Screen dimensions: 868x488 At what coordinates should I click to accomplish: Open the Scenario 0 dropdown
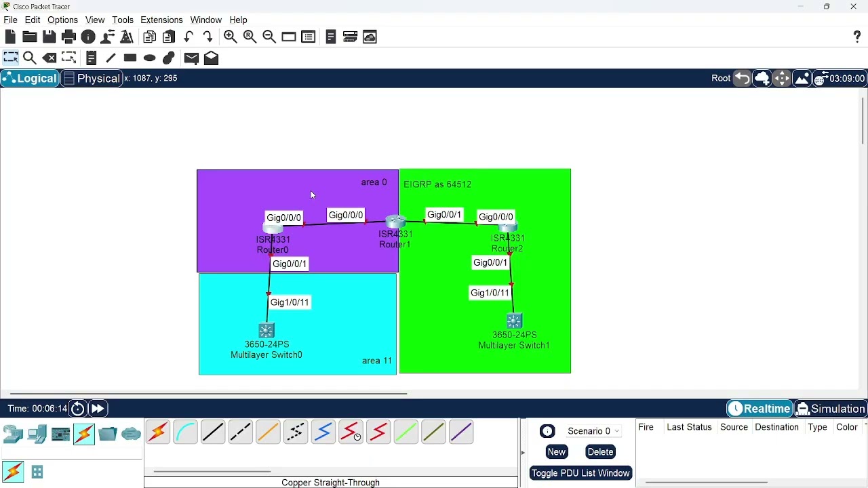click(594, 431)
